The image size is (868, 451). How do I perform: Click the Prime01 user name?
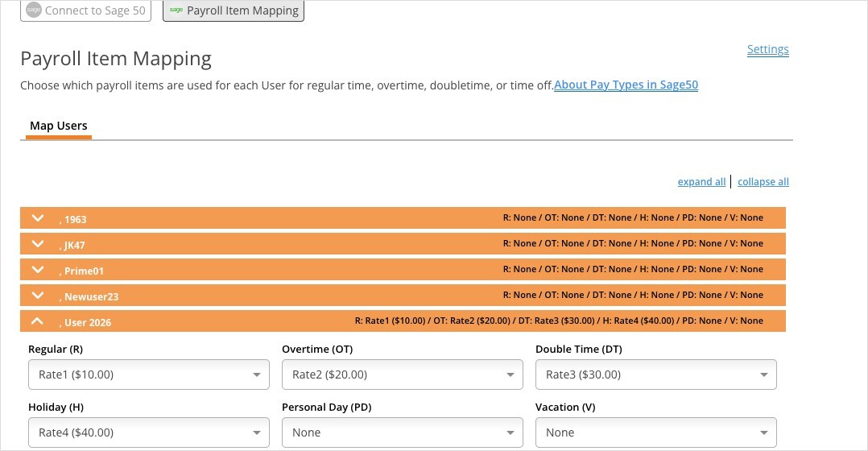pos(81,271)
